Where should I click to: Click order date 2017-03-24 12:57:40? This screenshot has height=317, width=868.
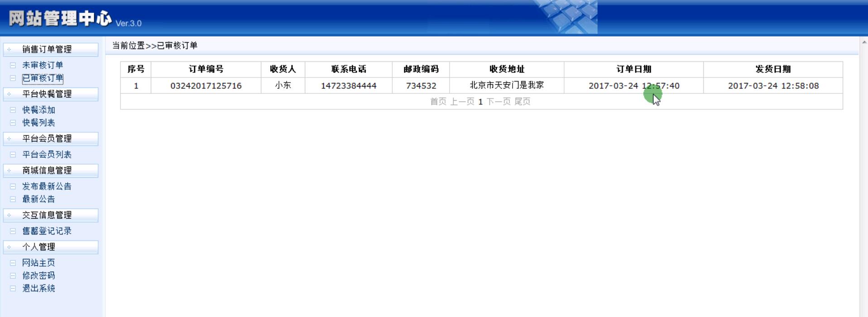(x=634, y=86)
